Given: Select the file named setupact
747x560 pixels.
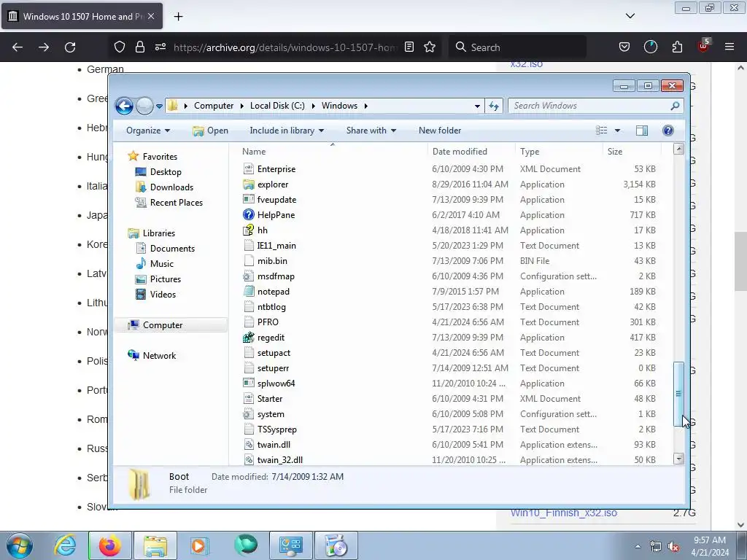Looking at the screenshot, I should [274, 353].
